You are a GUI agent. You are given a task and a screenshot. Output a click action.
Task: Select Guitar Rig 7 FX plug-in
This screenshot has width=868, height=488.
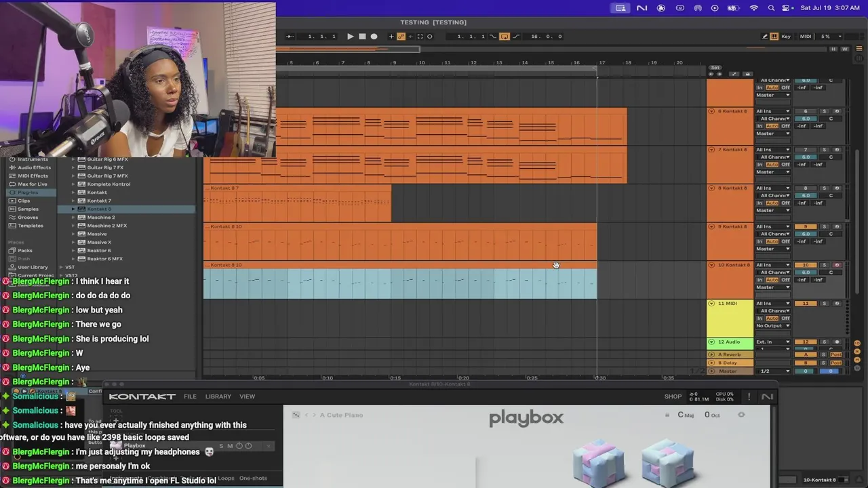(x=105, y=167)
